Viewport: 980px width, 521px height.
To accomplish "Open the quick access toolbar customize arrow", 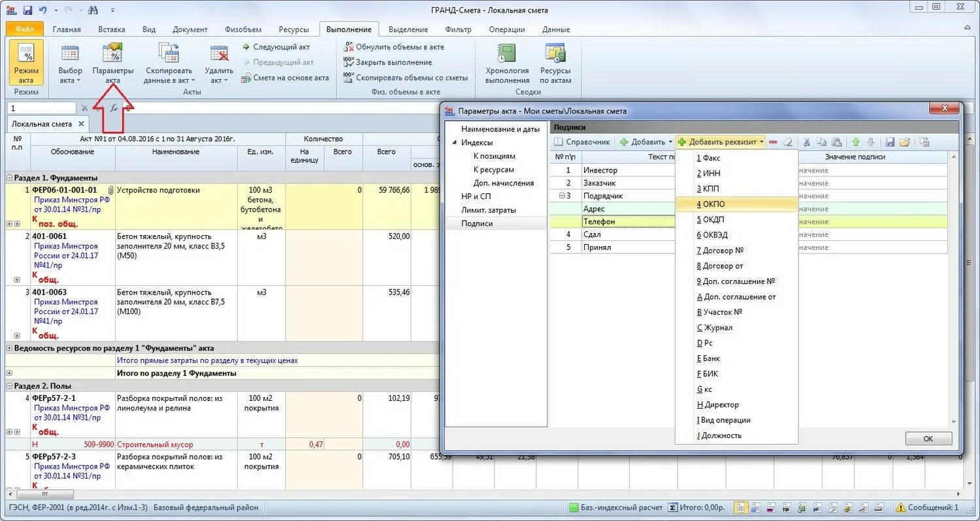I will [113, 10].
